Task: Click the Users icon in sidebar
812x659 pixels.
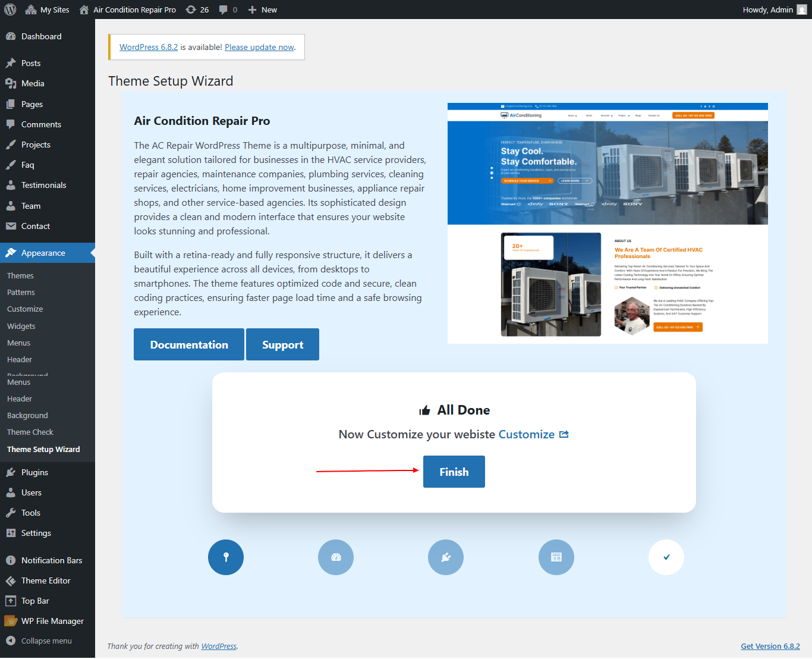Action: [11, 492]
